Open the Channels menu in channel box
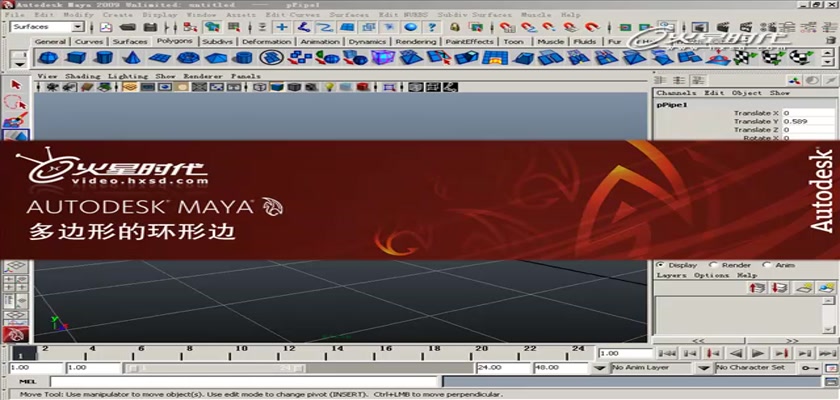840x400 pixels. [677, 93]
